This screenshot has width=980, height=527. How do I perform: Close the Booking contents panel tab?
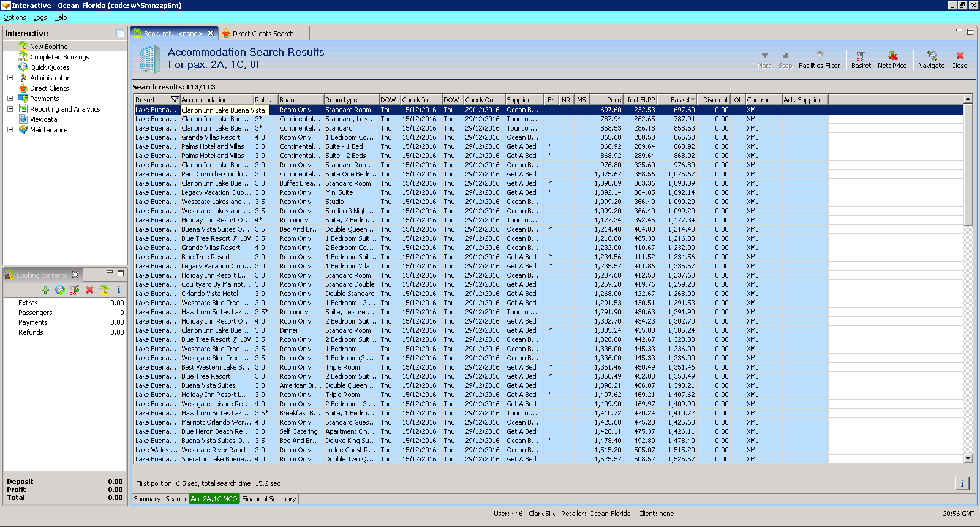coord(75,275)
